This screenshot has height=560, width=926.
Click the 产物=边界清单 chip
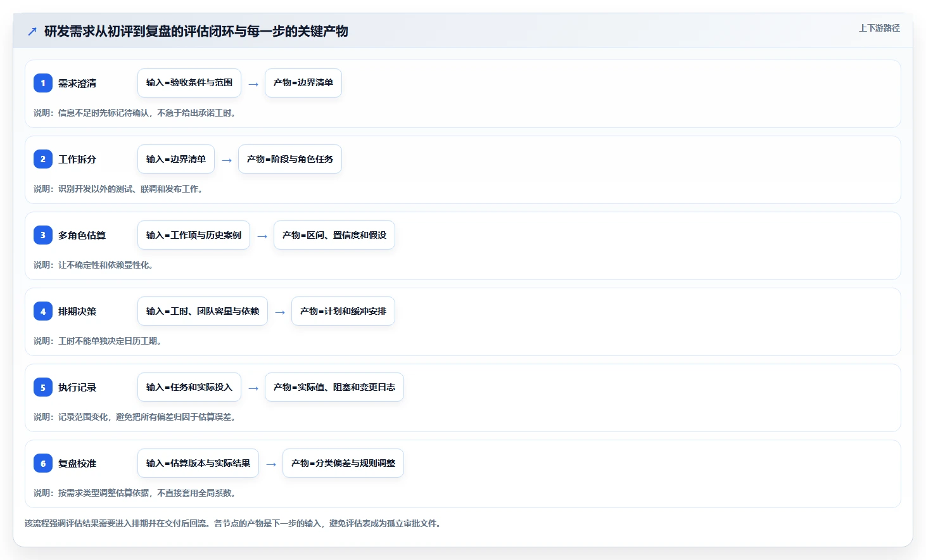(303, 83)
